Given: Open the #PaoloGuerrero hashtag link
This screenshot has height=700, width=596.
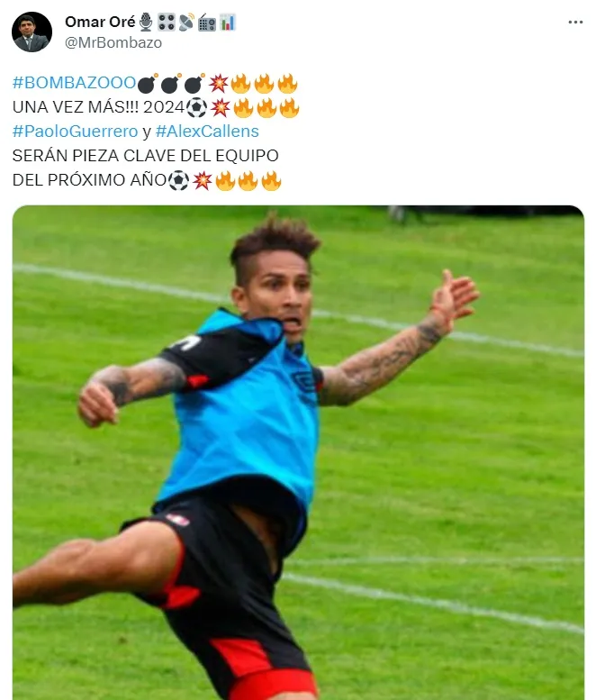Looking at the screenshot, I should (76, 132).
